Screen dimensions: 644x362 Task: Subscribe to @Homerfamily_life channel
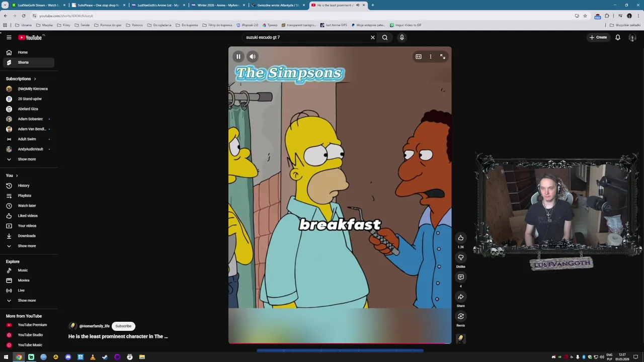123,326
